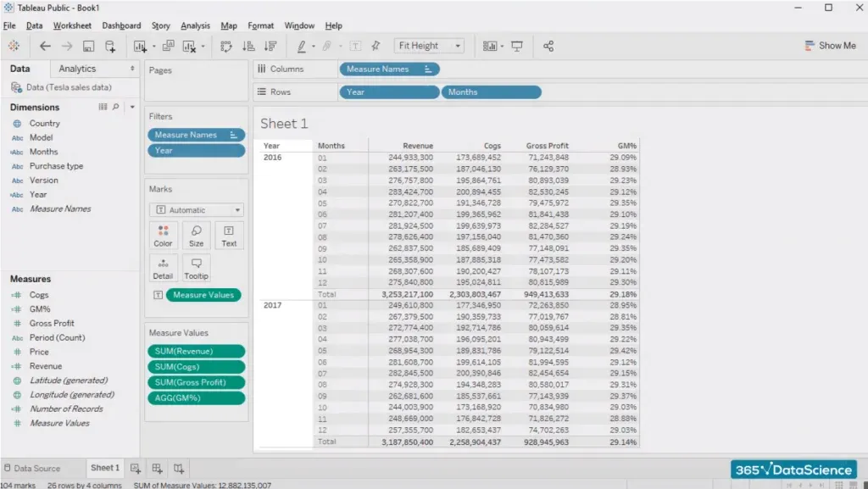
Task: Click the Save icon in the toolbar
Action: pyautogui.click(x=88, y=46)
